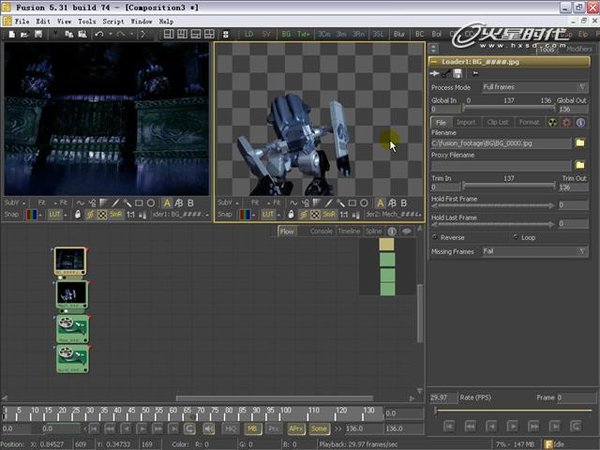Toggle MB motion blur button
This screenshot has width=600, height=450.
click(252, 429)
